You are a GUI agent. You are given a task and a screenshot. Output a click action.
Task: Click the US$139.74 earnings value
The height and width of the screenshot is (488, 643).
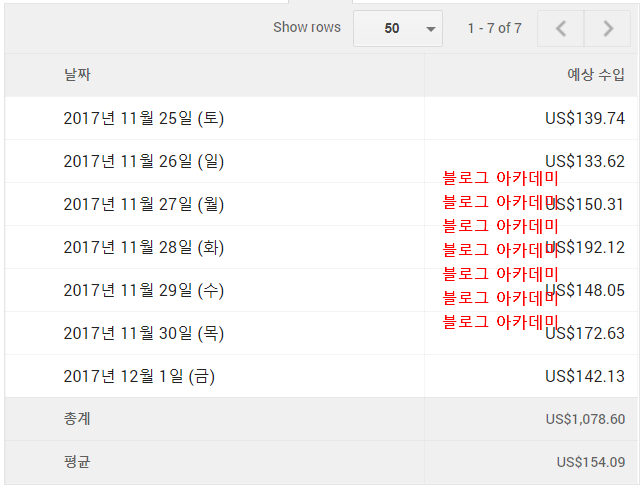585,118
